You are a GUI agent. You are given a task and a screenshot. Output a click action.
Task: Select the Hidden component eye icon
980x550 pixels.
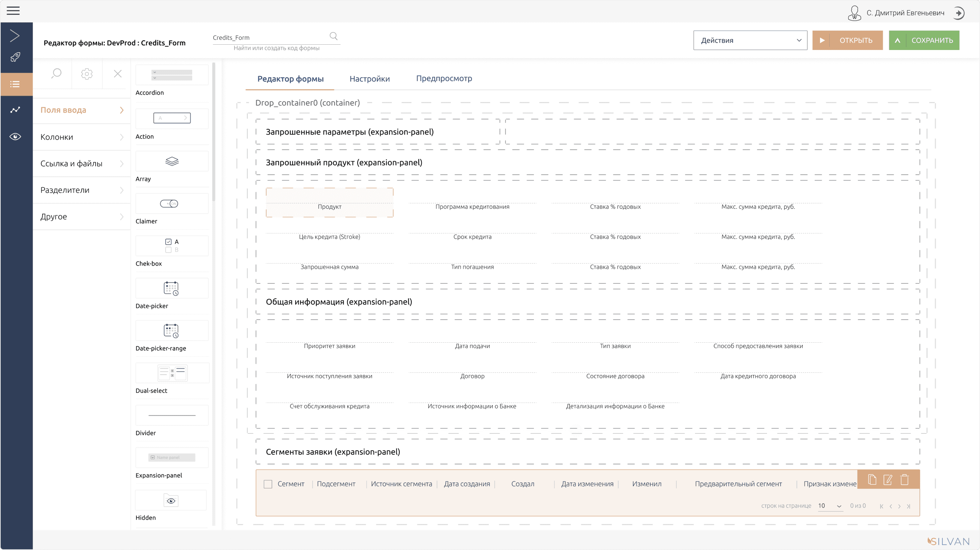[x=171, y=501]
